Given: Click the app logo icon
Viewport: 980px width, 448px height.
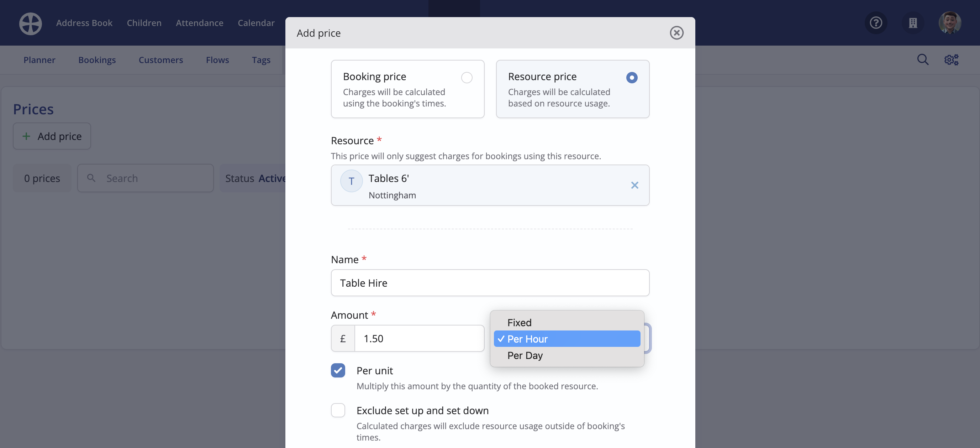Looking at the screenshot, I should [x=31, y=23].
